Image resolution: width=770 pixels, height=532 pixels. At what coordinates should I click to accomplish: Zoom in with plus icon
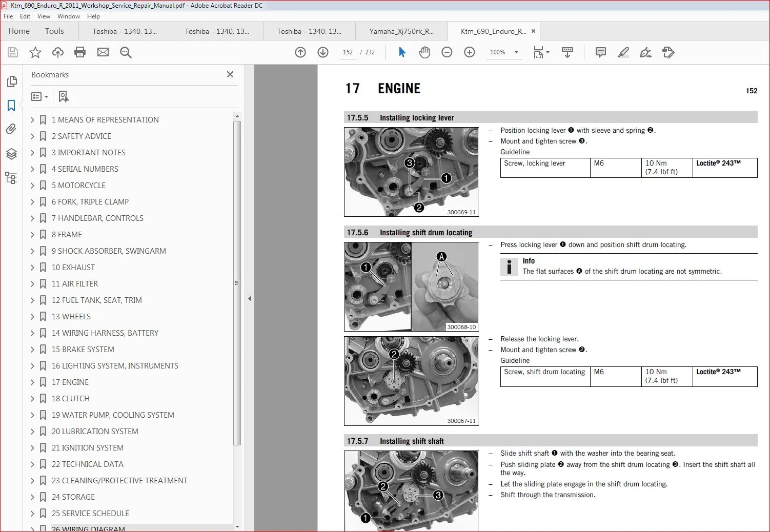470,52
